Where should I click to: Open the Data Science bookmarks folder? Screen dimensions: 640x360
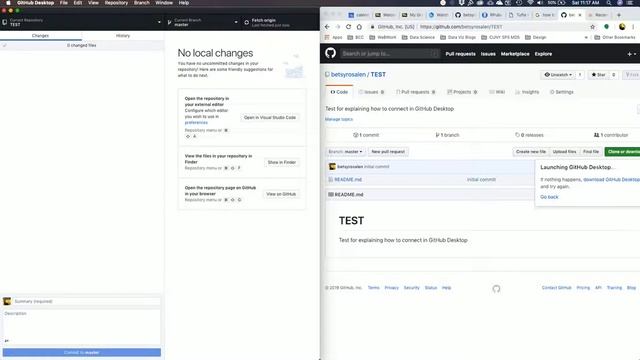point(418,37)
